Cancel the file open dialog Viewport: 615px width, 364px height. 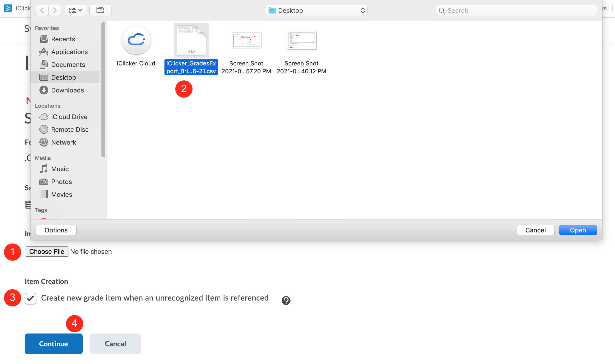pos(535,230)
